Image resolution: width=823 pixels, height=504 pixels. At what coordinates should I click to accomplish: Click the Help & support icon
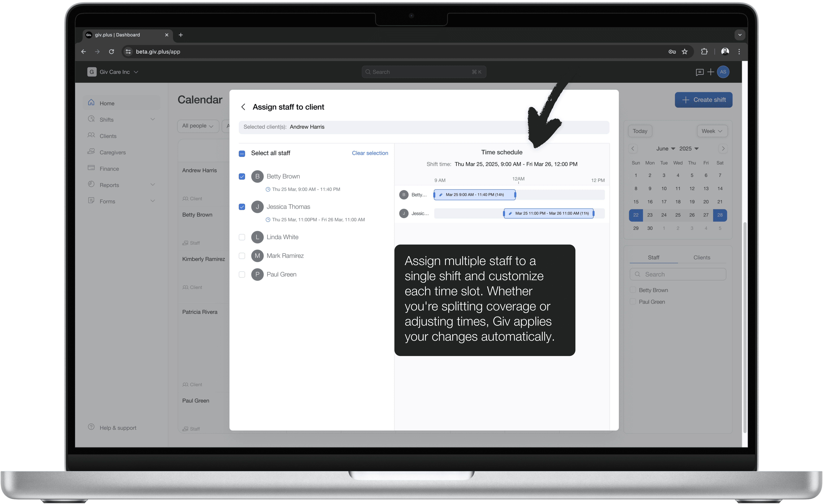91,427
